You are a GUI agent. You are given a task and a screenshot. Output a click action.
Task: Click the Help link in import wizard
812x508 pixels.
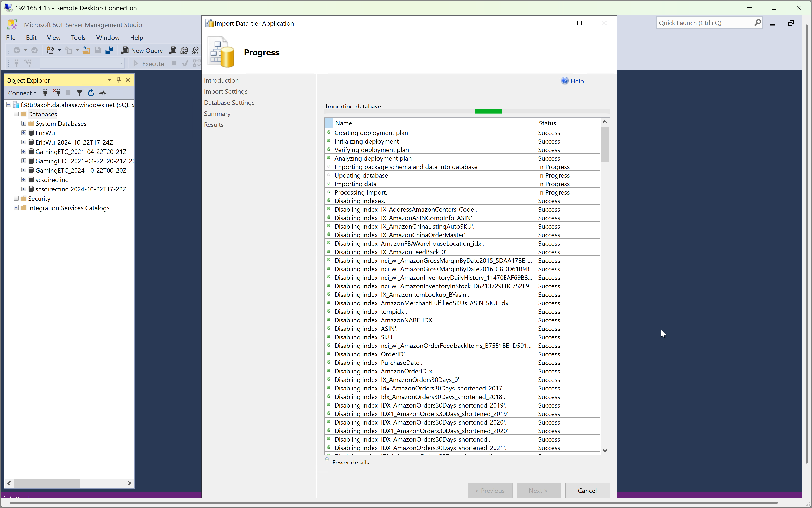click(x=573, y=81)
